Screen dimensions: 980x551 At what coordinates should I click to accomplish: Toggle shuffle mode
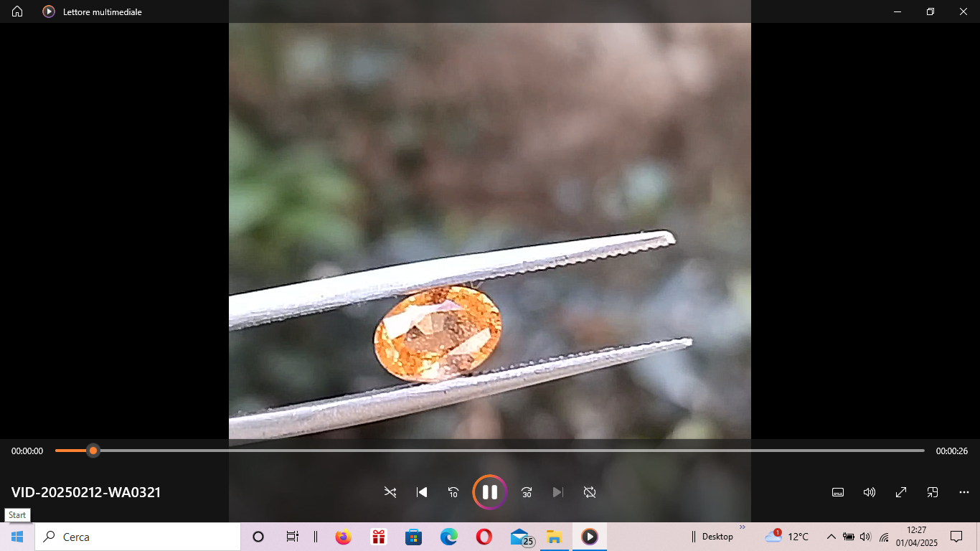click(390, 492)
